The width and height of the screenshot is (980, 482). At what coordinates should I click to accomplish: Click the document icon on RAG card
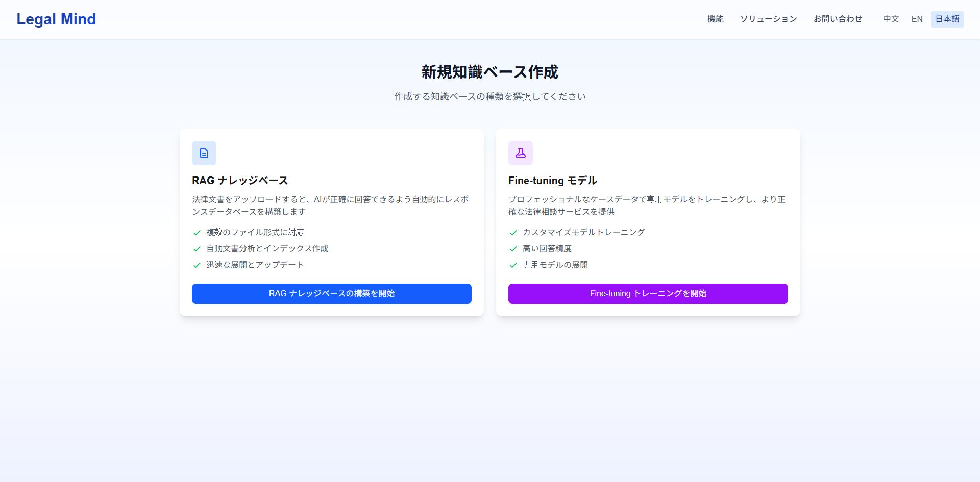coord(204,153)
